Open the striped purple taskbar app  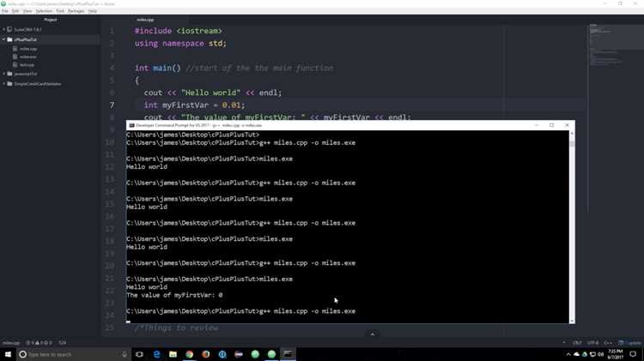click(239, 354)
